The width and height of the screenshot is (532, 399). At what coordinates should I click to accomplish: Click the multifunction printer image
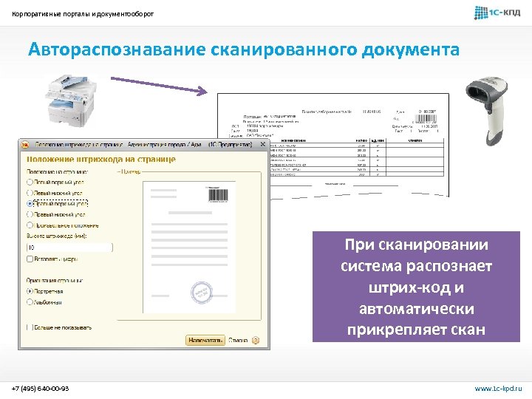71,100
